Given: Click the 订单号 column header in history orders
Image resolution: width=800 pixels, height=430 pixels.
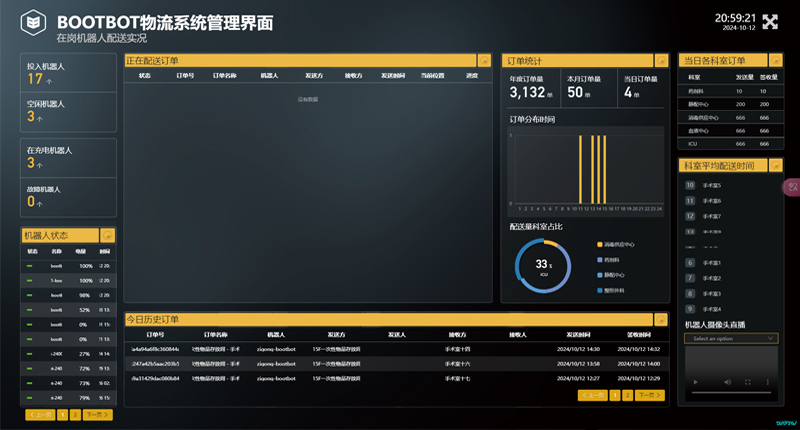Looking at the screenshot, I should click(155, 335).
